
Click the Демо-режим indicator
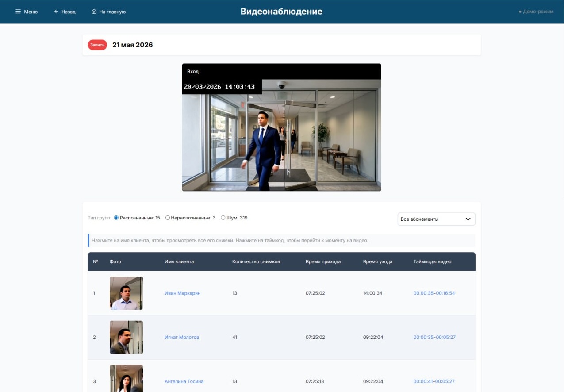point(536,12)
